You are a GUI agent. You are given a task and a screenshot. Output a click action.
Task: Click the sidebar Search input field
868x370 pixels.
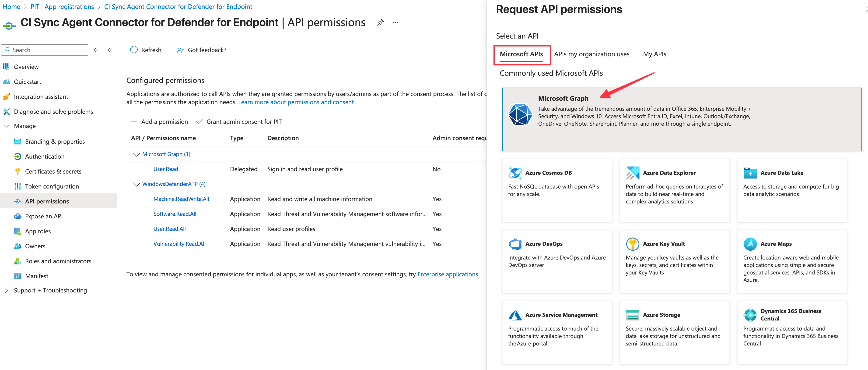coord(45,50)
